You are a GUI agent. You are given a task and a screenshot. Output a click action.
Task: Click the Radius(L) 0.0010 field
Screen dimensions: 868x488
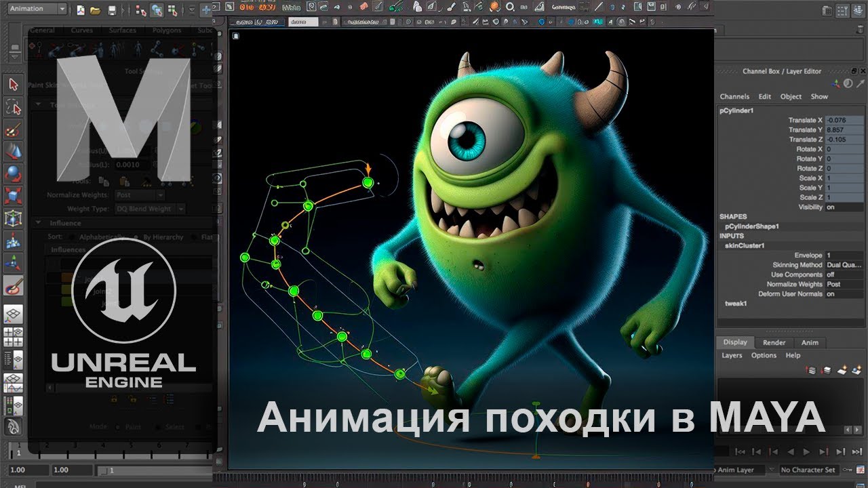pyautogui.click(x=130, y=165)
